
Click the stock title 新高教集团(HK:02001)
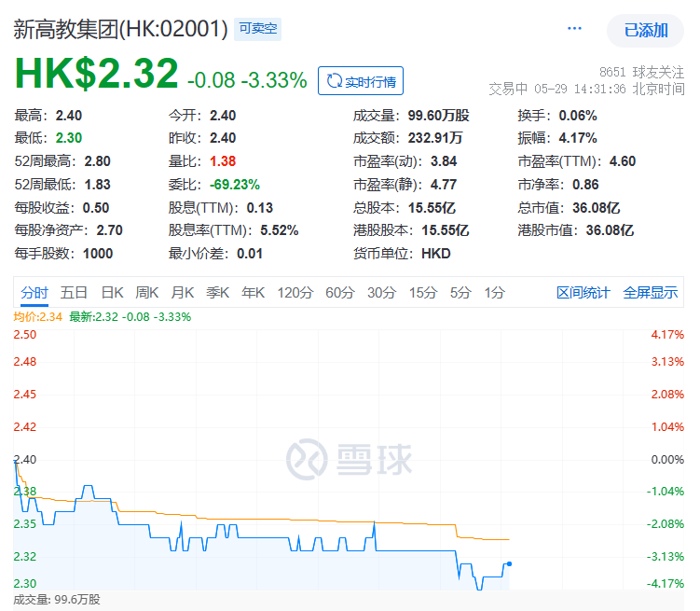tap(120, 30)
